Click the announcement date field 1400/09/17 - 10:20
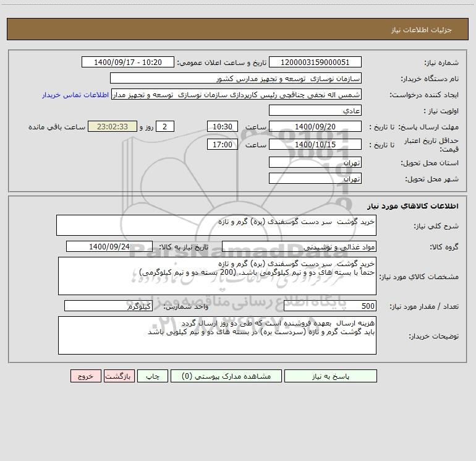This screenshot has height=461, width=476. (128, 62)
